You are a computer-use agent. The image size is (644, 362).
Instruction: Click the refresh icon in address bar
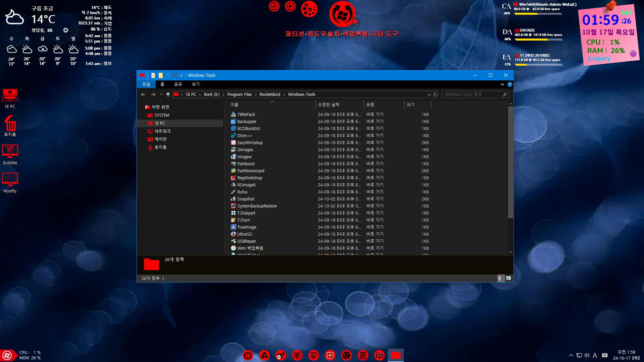435,95
